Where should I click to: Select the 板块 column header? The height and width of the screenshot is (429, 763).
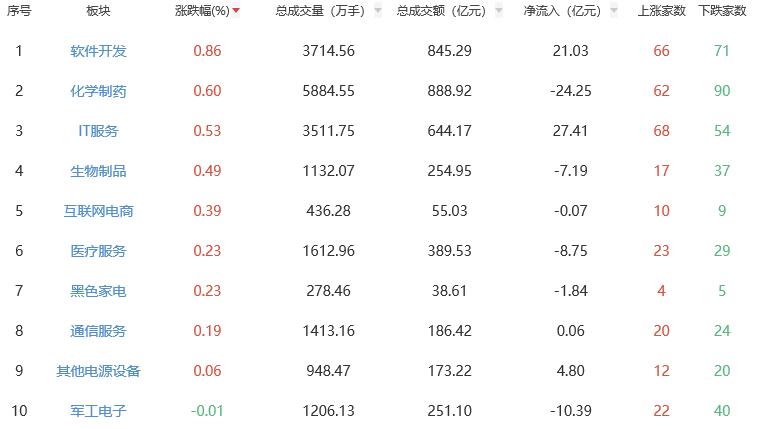tap(98, 11)
